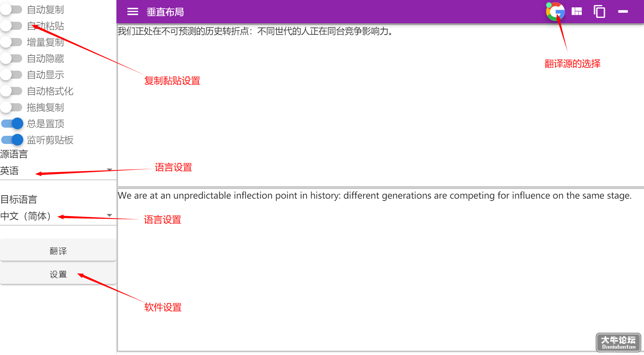
Task: Toggle the 自动复制 switch
Action: coord(11,9)
